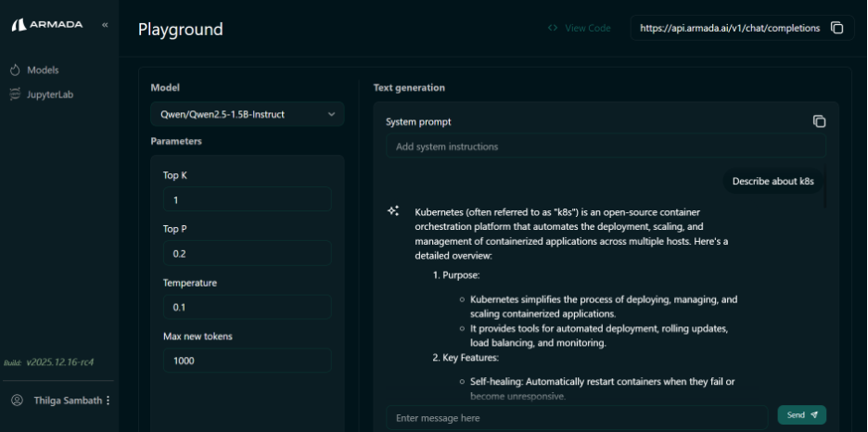Click the Top K input field
The height and width of the screenshot is (432, 868).
[247, 199]
